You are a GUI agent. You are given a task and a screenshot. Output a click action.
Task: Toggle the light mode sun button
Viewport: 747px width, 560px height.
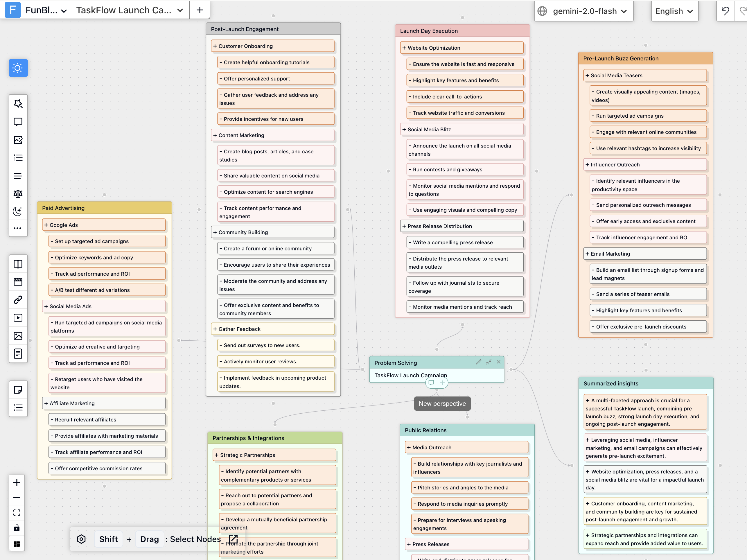[18, 68]
